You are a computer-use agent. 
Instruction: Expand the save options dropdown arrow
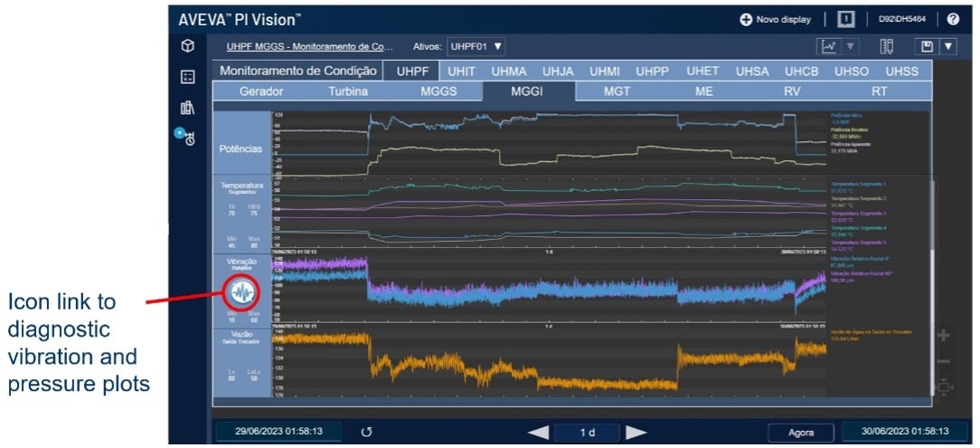click(x=947, y=46)
